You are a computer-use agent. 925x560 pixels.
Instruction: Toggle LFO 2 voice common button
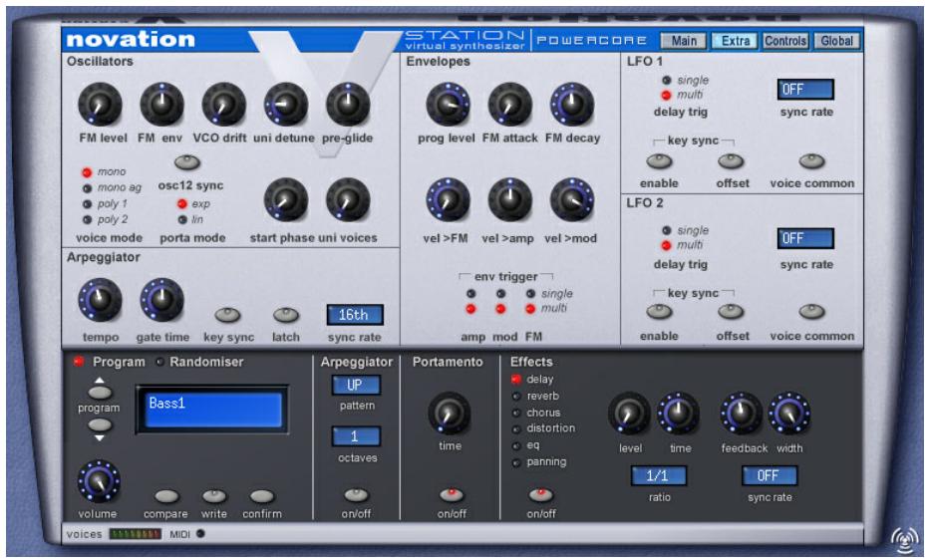pyautogui.click(x=811, y=311)
